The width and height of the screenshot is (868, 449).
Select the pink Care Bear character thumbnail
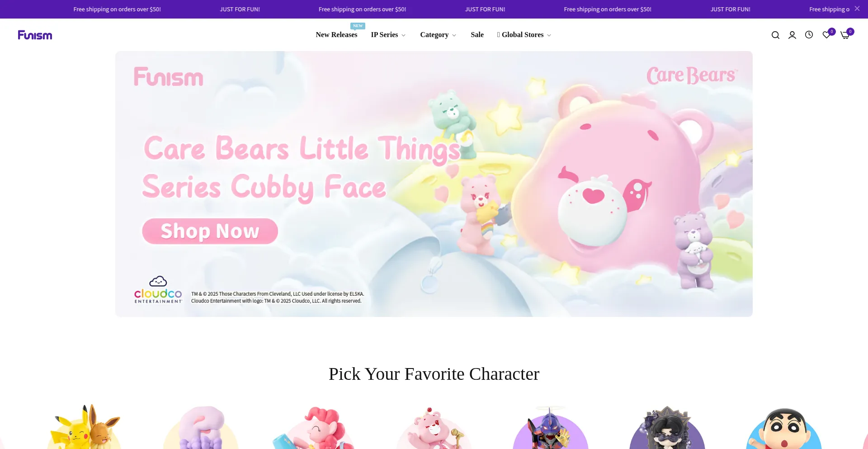[434, 428]
